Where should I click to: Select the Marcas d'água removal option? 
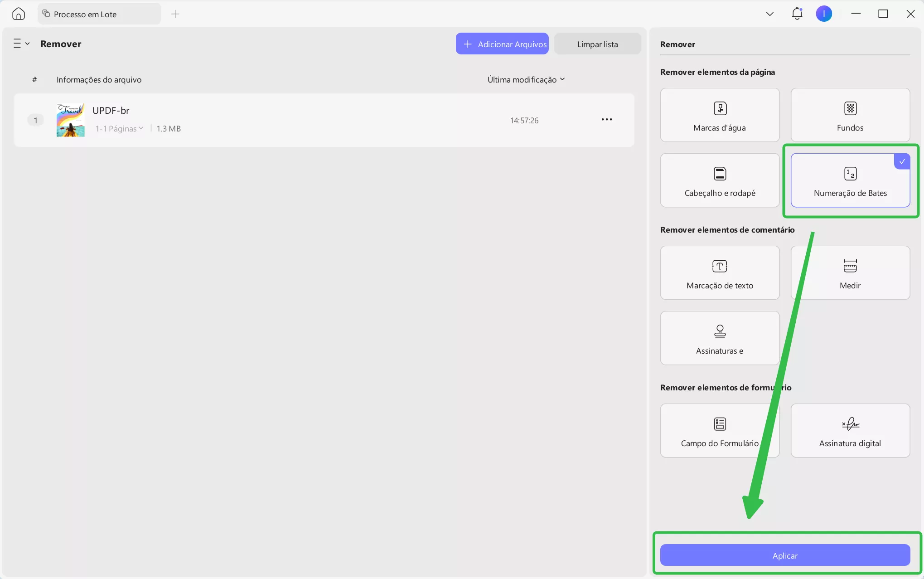719,115
